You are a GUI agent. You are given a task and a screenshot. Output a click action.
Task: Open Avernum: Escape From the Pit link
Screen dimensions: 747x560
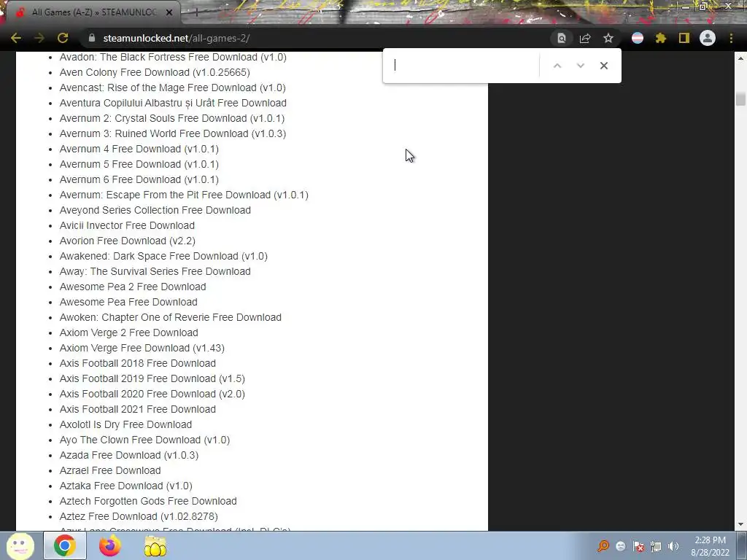point(184,195)
